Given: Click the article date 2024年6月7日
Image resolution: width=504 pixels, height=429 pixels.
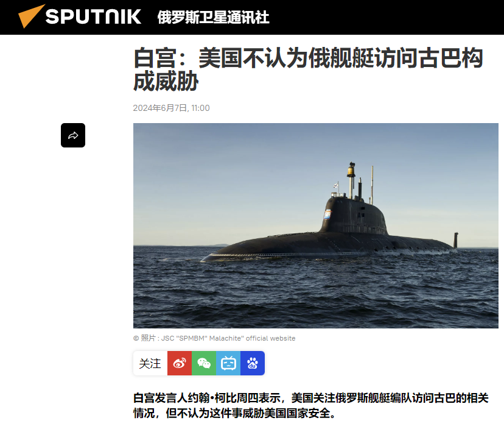Looking at the screenshot, I should 160,108.
